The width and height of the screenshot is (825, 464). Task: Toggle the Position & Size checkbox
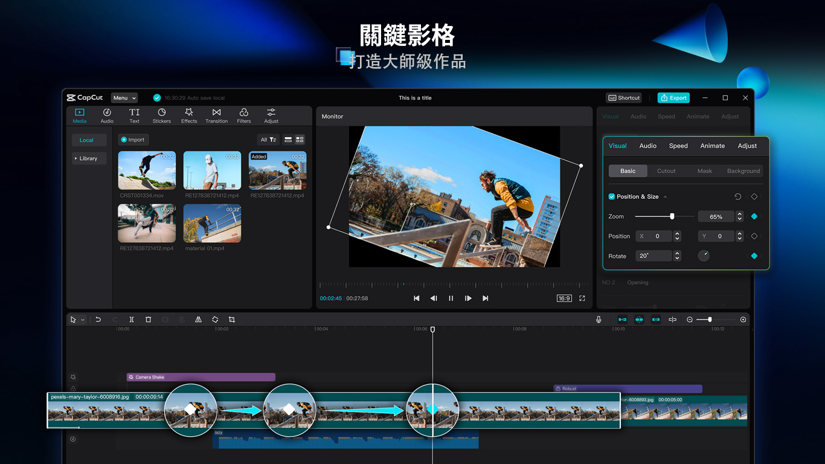pos(612,197)
